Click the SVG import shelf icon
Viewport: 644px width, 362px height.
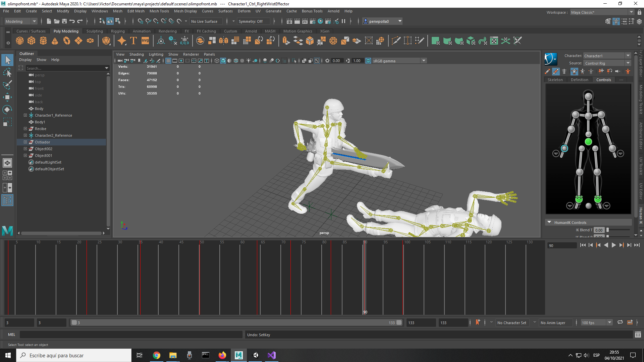pyautogui.click(x=145, y=41)
